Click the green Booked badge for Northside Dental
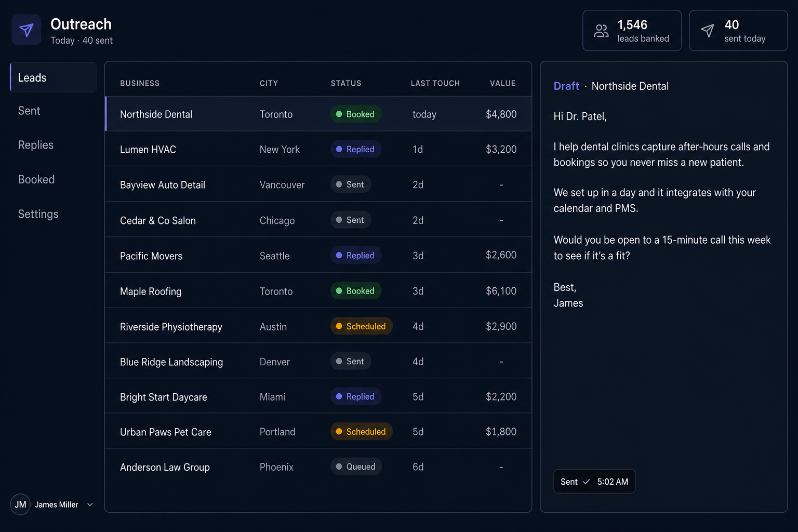 (x=356, y=114)
